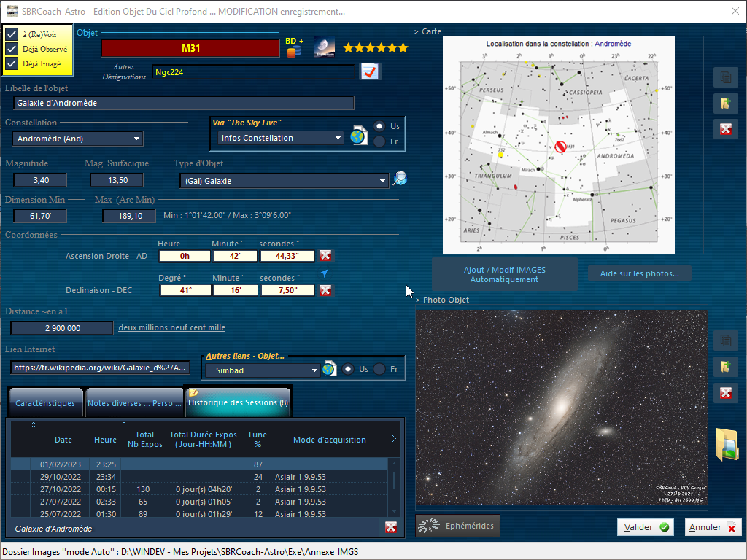Clear the Déclinaison coordinates with red X
747x560 pixels.
tap(325, 290)
